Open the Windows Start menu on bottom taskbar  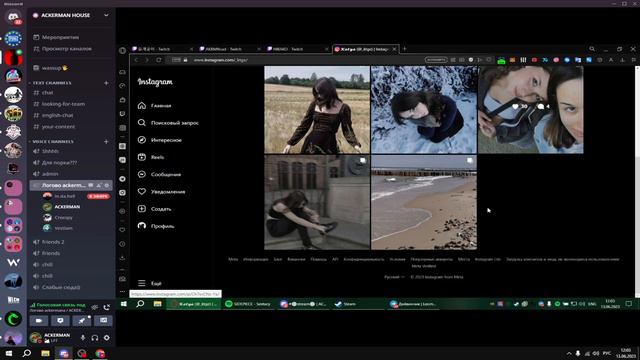(9, 353)
